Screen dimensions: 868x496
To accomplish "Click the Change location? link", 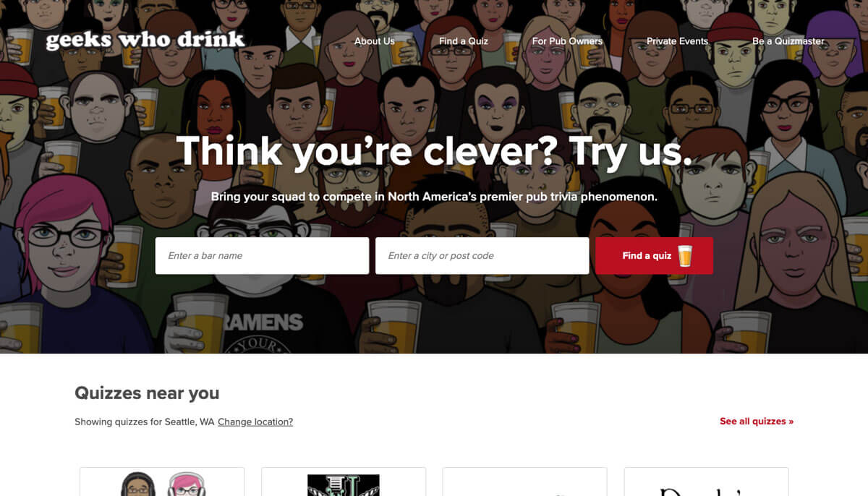I will 255,422.
